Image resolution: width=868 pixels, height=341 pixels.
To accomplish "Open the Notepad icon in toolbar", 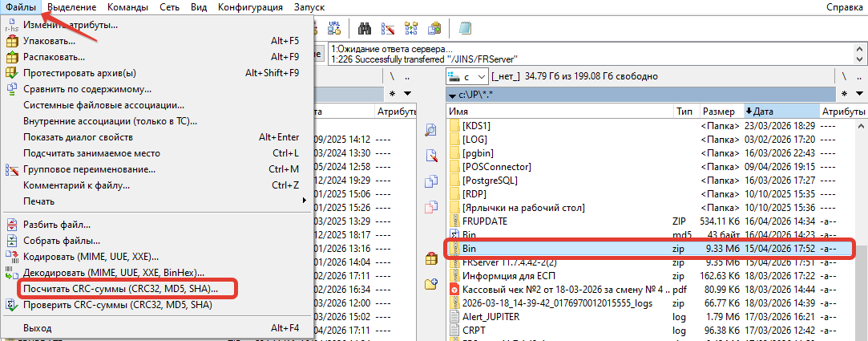I will coord(465,29).
